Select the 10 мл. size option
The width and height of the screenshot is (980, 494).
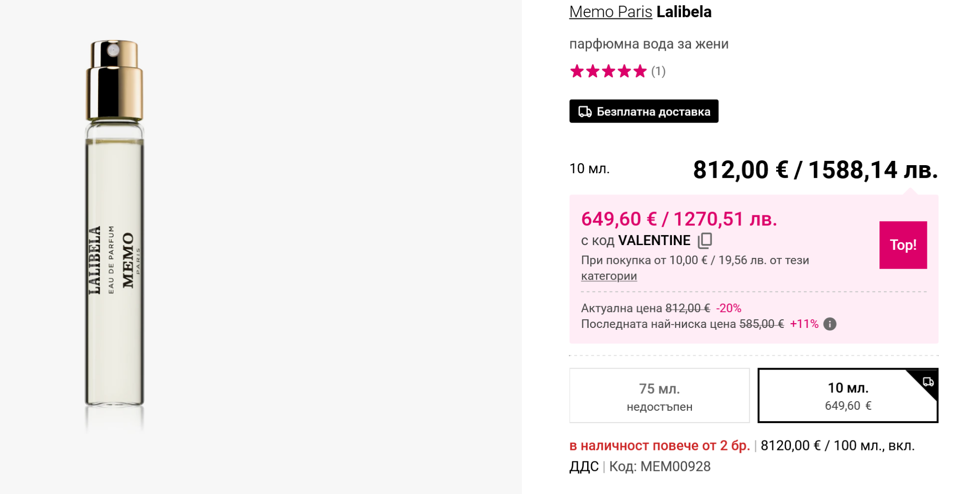click(x=847, y=395)
